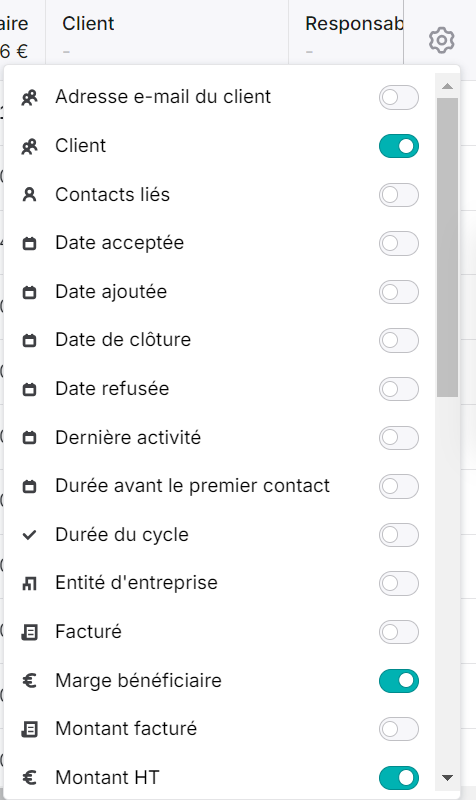Click the invoice icon beside Facturé

pos(30,632)
